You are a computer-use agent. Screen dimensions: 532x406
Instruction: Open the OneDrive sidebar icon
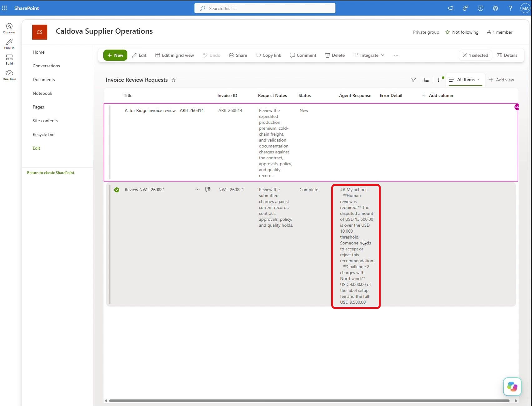9,75
